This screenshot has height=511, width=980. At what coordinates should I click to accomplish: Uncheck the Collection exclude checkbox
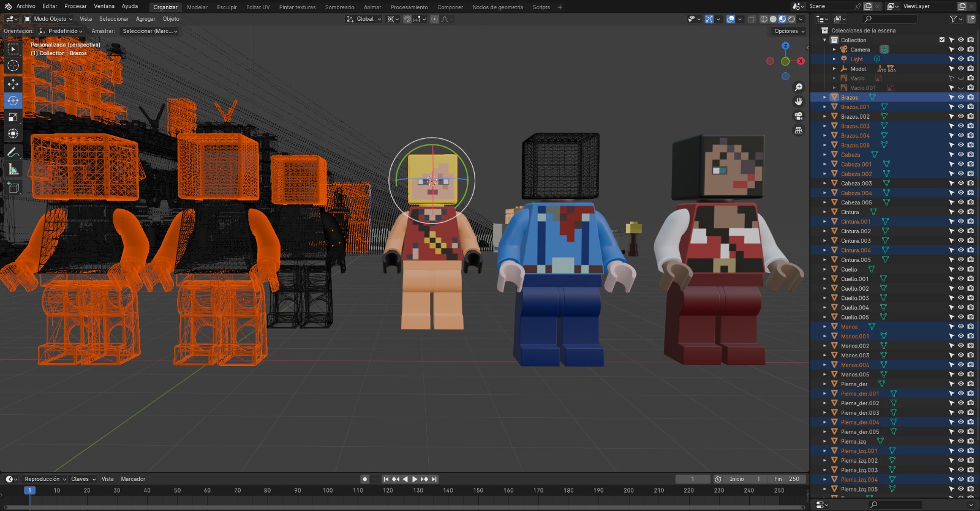click(x=942, y=40)
